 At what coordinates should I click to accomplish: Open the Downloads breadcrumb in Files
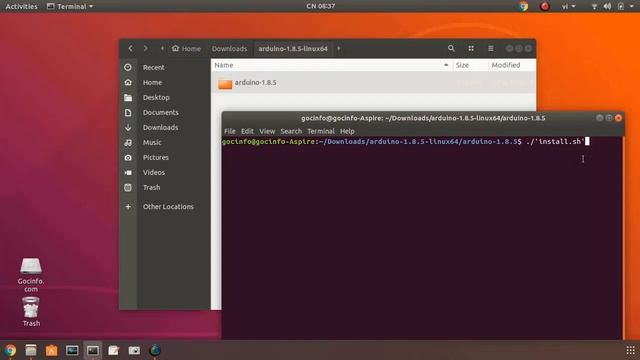229,49
